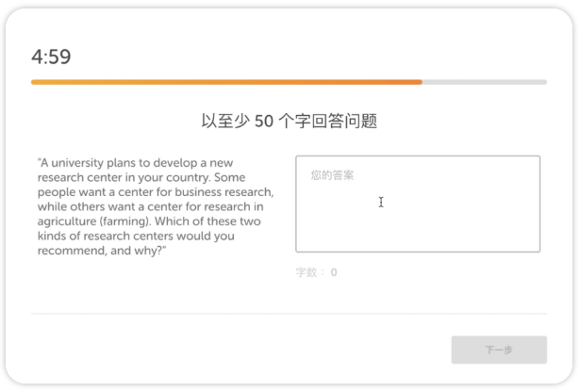
Task: Click the words "recommend, and why?" in prompt
Action: coord(100,251)
